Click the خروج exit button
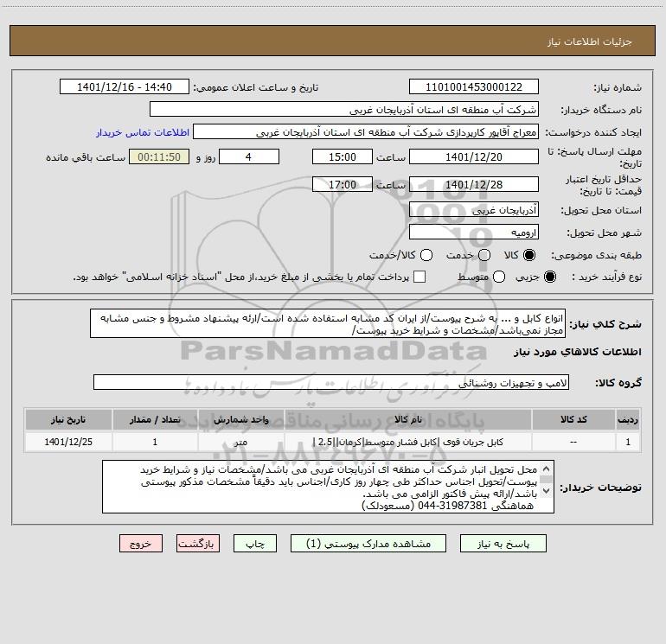 141,544
